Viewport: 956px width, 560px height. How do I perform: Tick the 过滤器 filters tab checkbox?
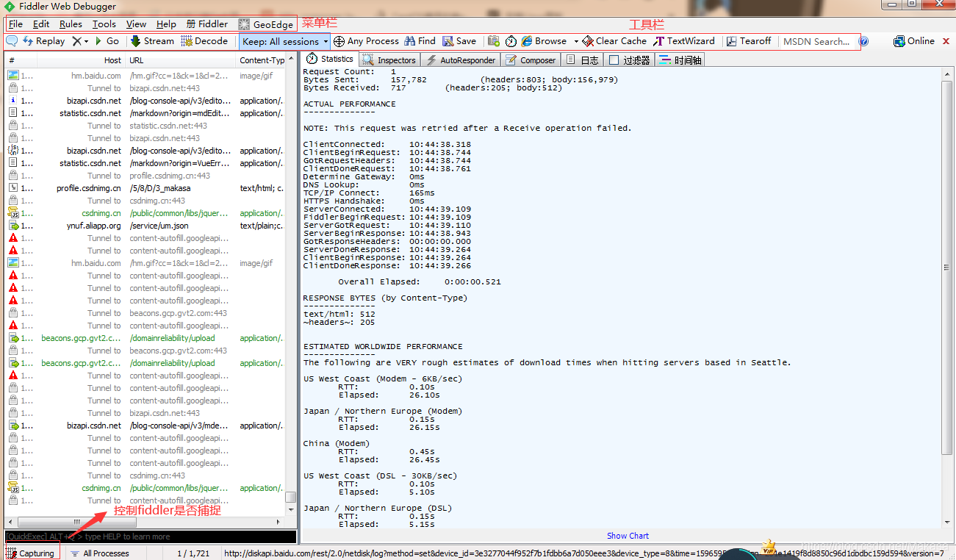pyautogui.click(x=614, y=60)
